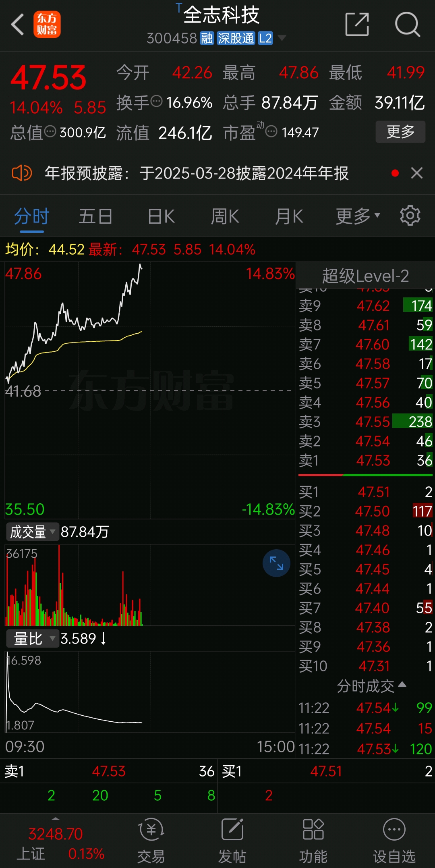Select the 卖7 47.60 order row
The width and height of the screenshot is (435, 868).
[x=365, y=344]
